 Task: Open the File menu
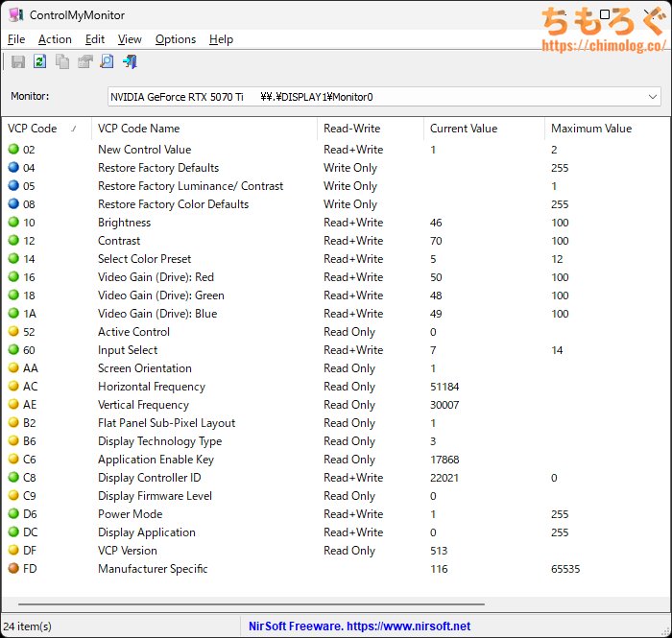tap(16, 39)
